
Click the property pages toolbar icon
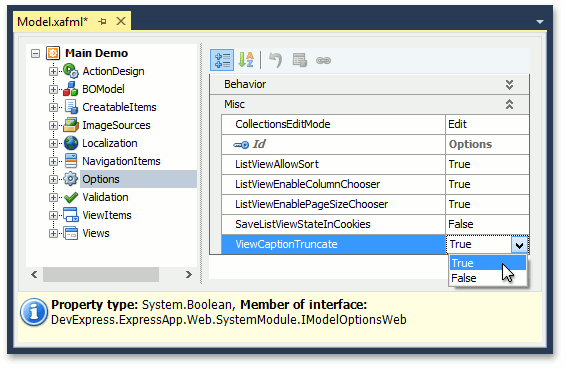[x=300, y=60]
